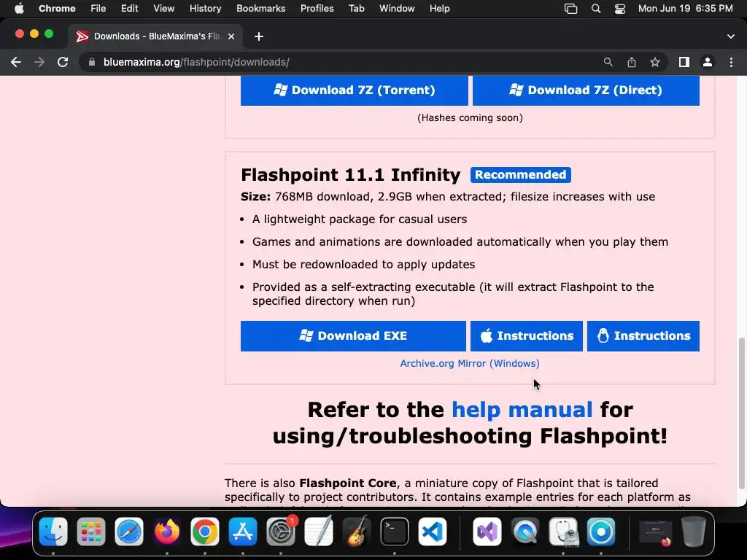Click the Chrome icon in the Dock
Viewport: 747px width, 560px height.
point(205,532)
